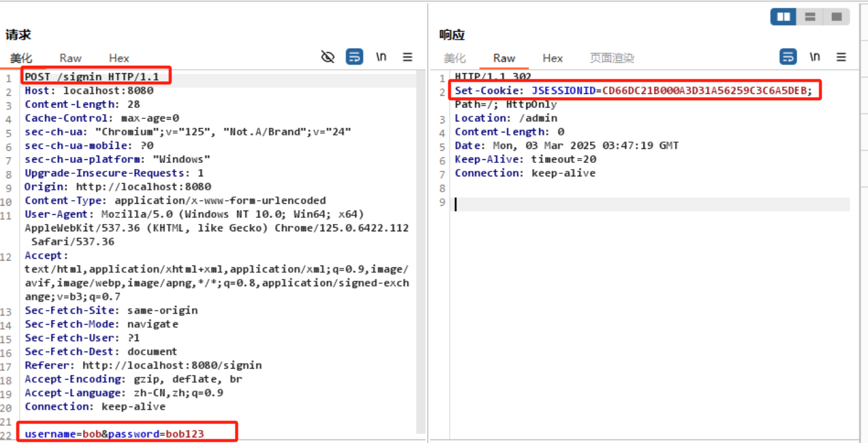This screenshot has height=443, width=868.
Task: Click the 'Sec-Fetch-Site: same-origin' header
Action: coord(111,311)
